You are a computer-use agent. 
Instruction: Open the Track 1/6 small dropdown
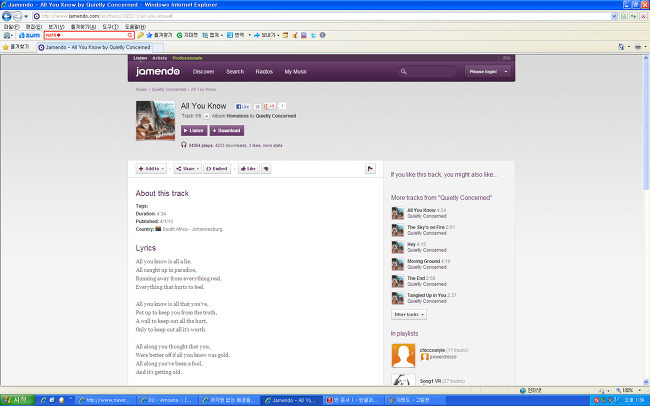[206, 116]
